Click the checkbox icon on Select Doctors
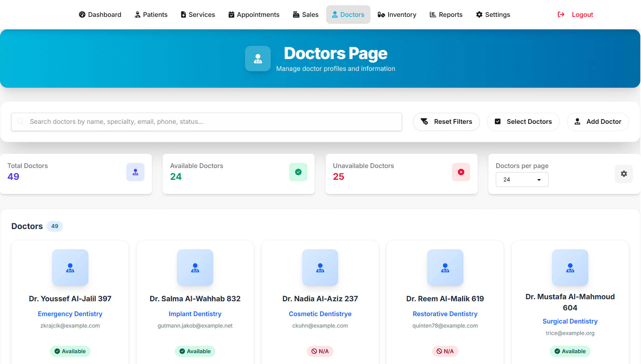 [498, 121]
